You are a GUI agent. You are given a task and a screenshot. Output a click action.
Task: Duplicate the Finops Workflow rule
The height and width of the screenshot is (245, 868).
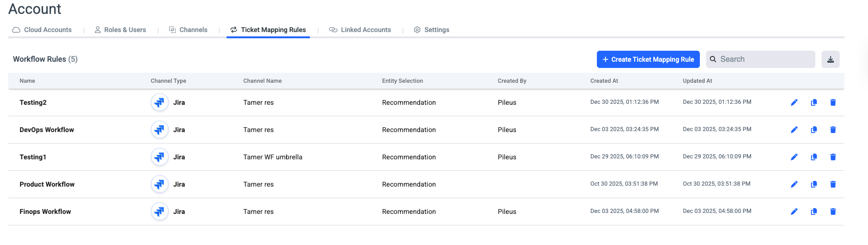tap(814, 212)
